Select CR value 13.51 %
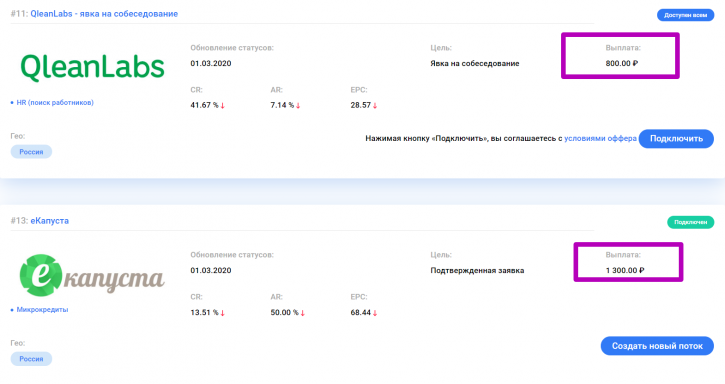Screen dimensions: 725x384 coord(204,313)
